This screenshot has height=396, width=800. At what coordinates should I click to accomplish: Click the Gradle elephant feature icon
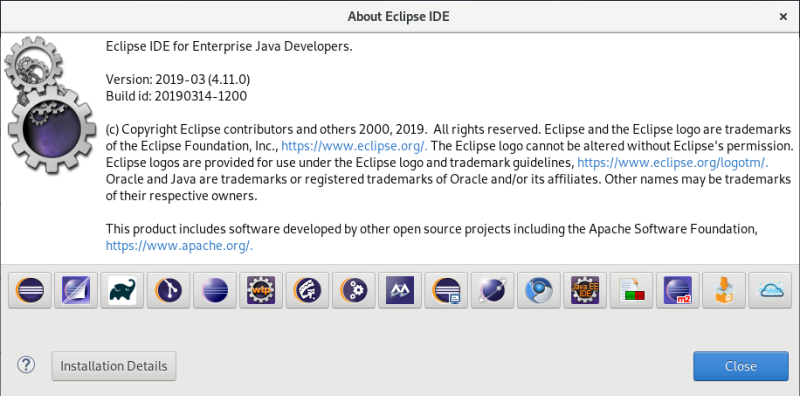(122, 290)
